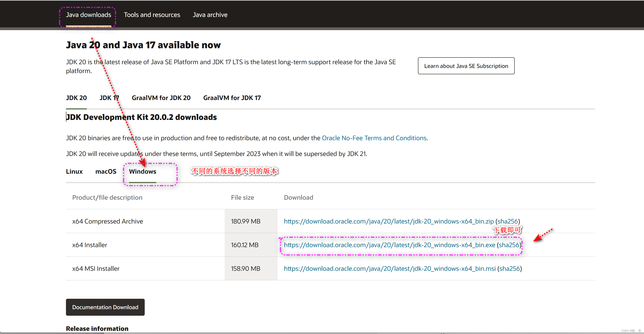Select the Windows OS tab

(143, 172)
